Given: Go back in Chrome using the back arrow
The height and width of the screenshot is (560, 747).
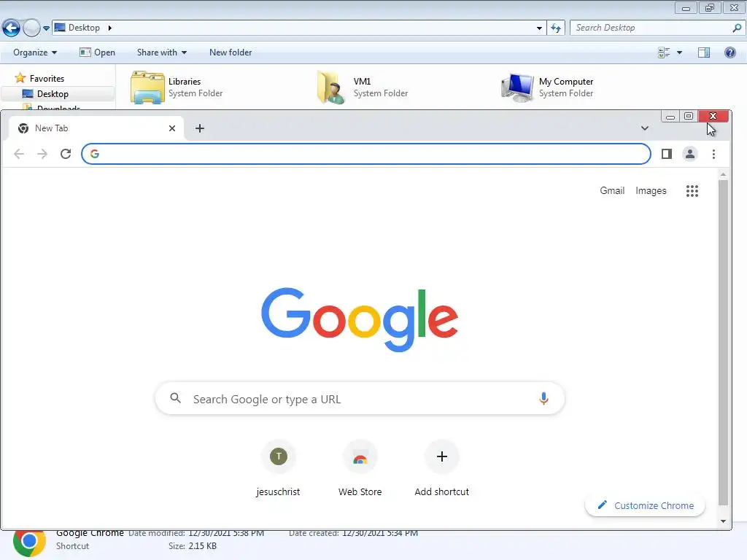Looking at the screenshot, I should pyautogui.click(x=19, y=154).
